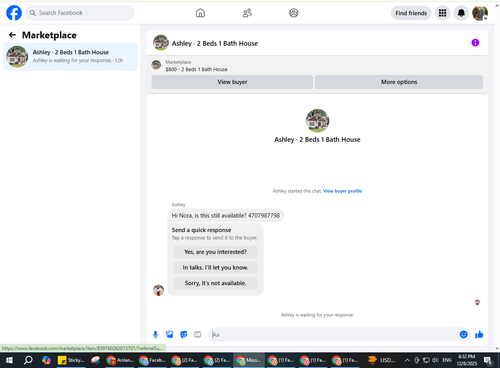
Task: Select the Ashley 2 Beds 1 Bath House conversation
Action: click(x=70, y=56)
